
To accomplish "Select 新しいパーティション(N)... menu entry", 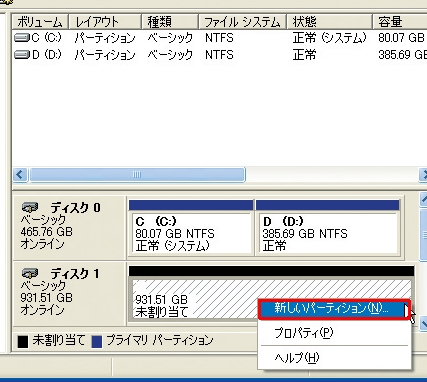I will point(334,309).
